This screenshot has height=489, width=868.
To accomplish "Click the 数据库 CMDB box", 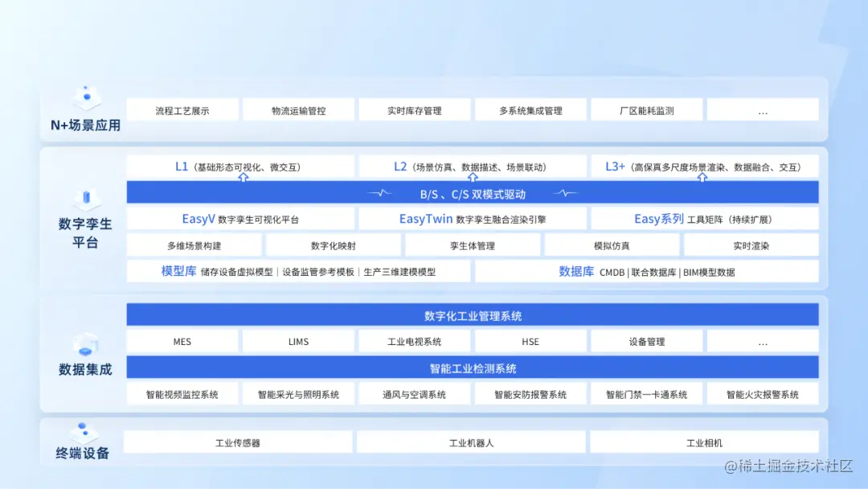I will pos(646,271).
